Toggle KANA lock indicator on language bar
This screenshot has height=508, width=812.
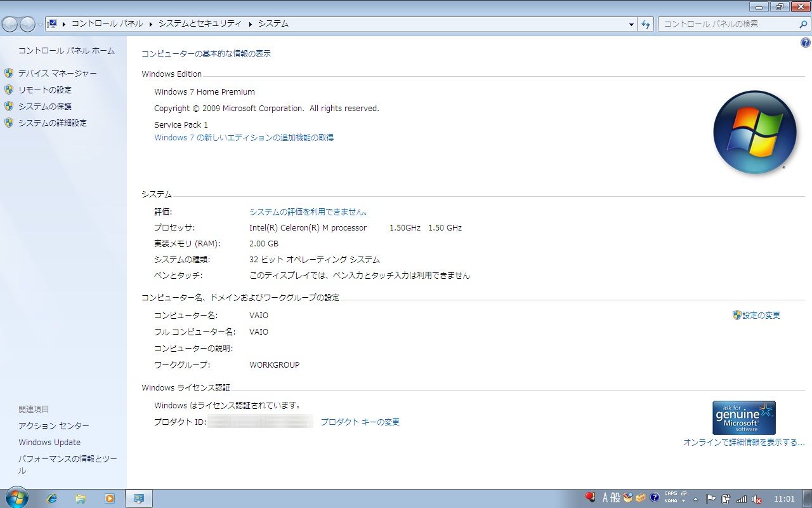pos(671,501)
